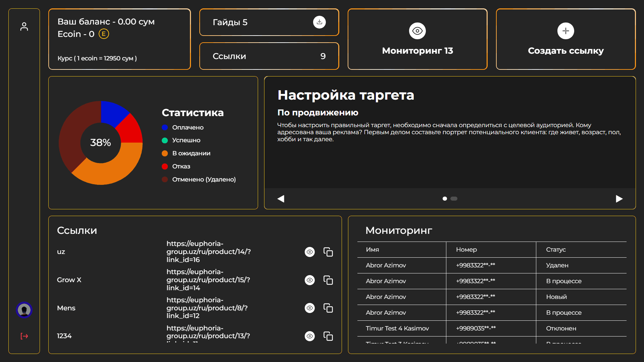Go to previous slide in guide carousel

(281, 199)
